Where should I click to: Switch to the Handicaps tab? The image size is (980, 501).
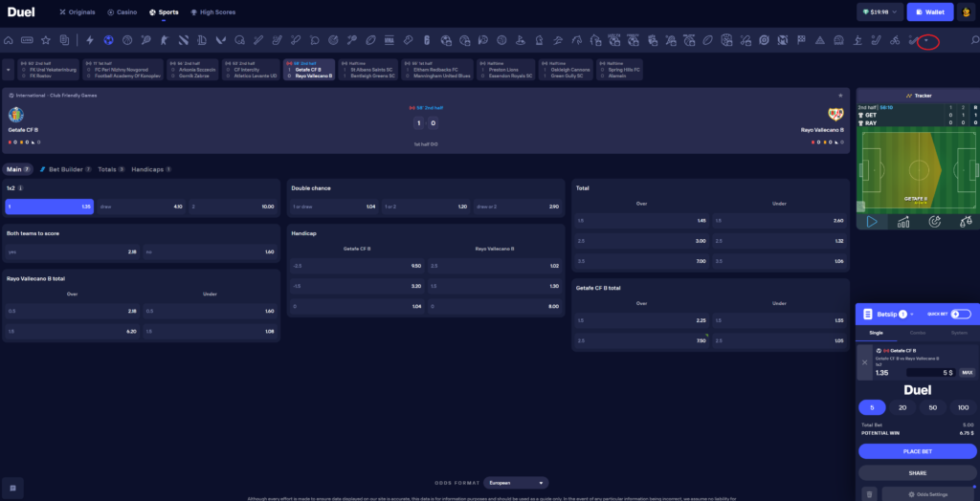(x=151, y=169)
